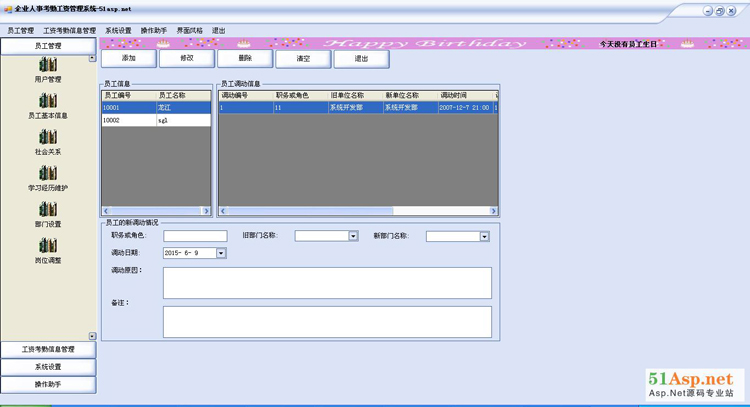Expand the 新部门名称 dropdown
The width and height of the screenshot is (750, 407).
tap(484, 236)
